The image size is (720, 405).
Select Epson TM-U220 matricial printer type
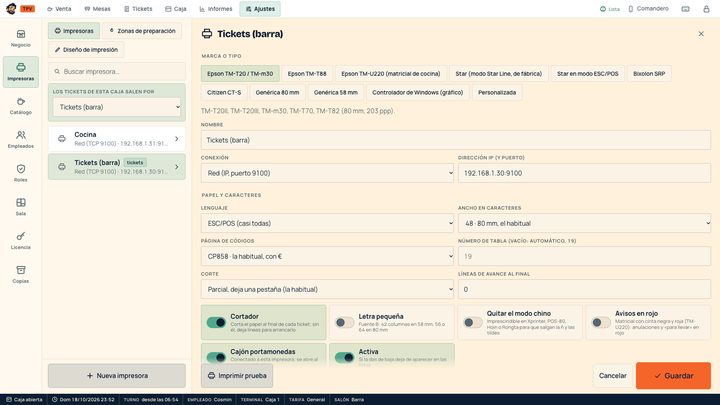391,73
